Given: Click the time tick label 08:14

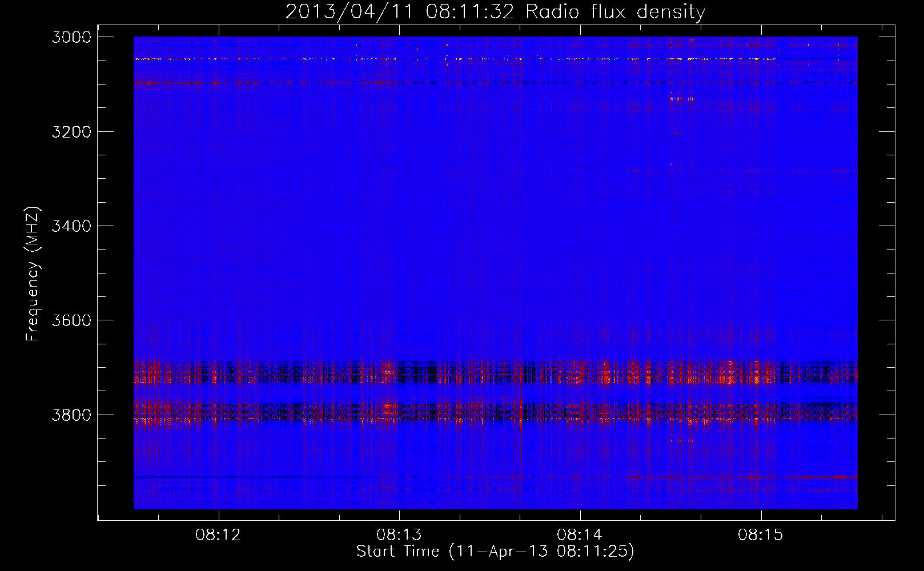Looking at the screenshot, I should (580, 535).
